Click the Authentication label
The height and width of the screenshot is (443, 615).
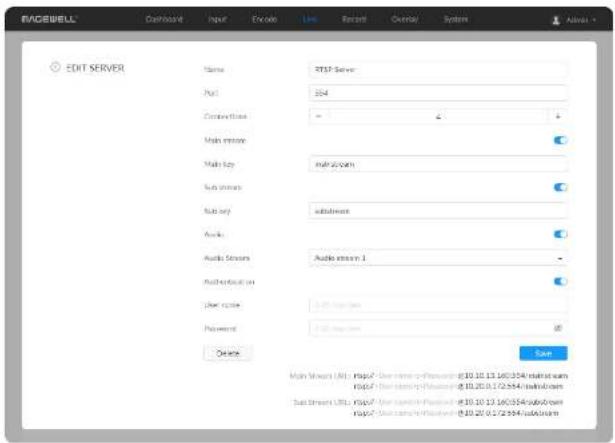[x=229, y=282]
